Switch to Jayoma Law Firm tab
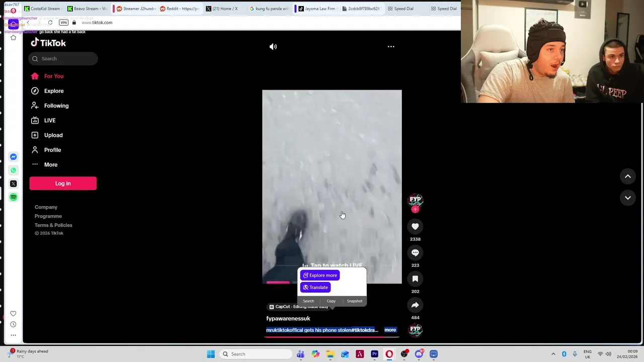644x362 pixels. point(317,9)
